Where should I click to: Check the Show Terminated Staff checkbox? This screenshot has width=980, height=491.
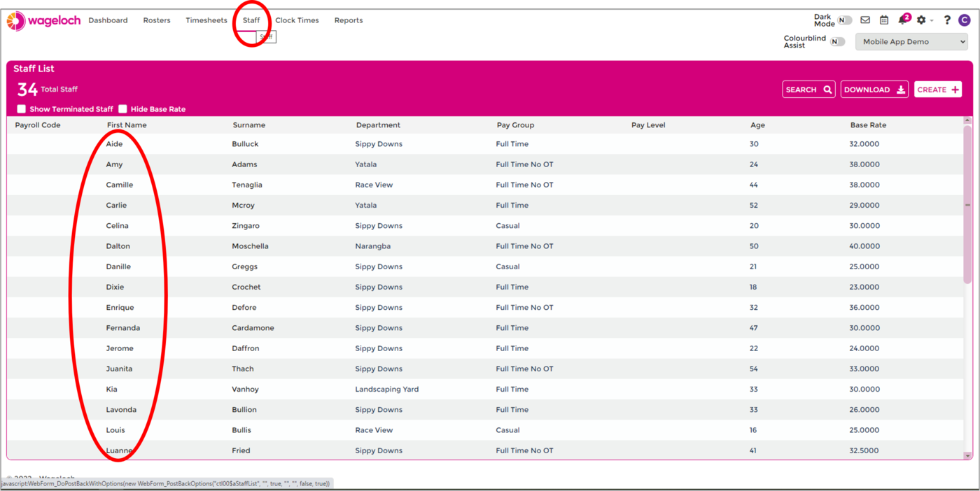(x=22, y=109)
